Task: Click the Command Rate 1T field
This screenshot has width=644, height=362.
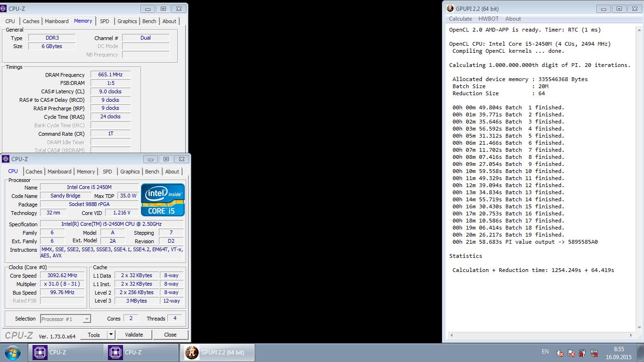Action: (110, 133)
